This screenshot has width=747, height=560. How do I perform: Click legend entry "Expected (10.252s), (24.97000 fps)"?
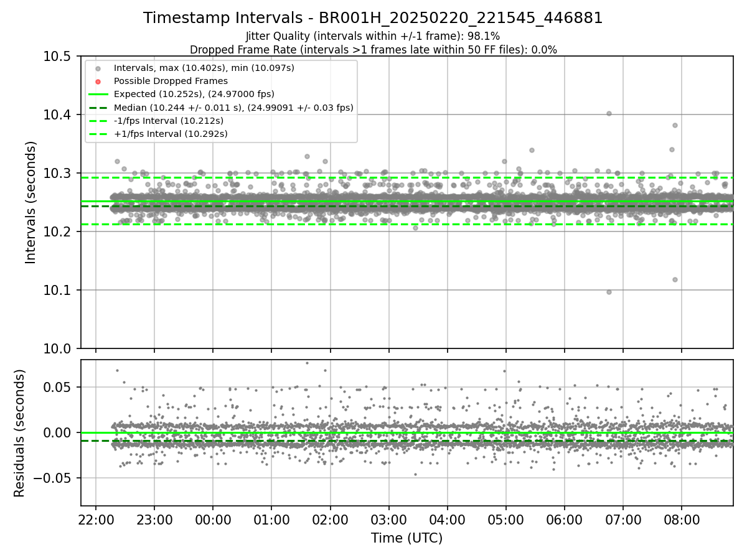(x=194, y=94)
